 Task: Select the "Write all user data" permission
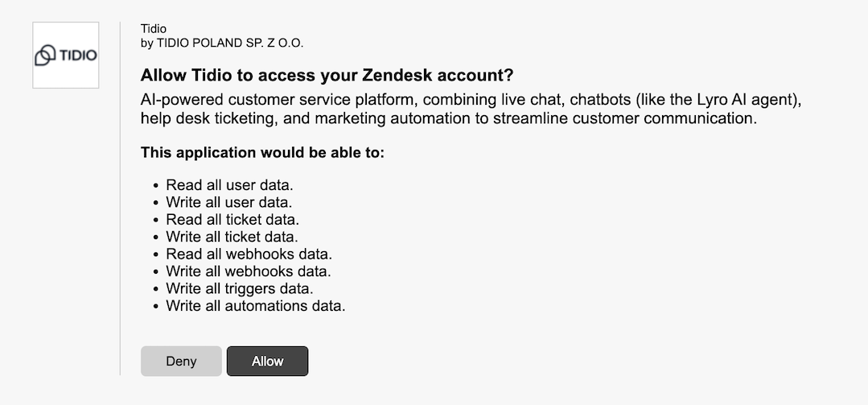229,202
